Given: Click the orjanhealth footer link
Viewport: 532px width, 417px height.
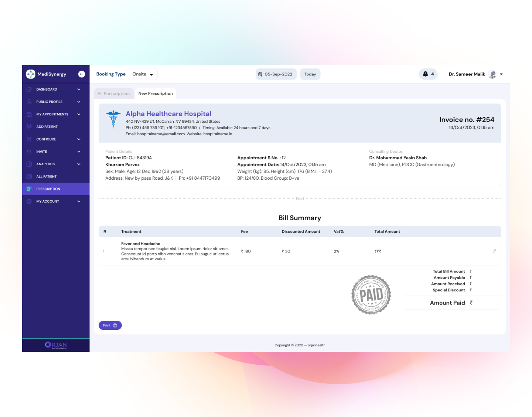Looking at the screenshot, I should (x=317, y=345).
